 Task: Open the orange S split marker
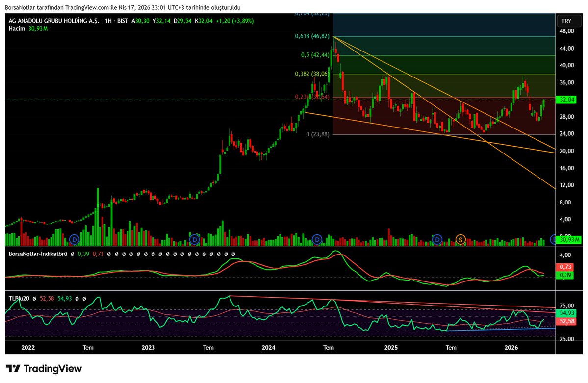click(x=460, y=239)
